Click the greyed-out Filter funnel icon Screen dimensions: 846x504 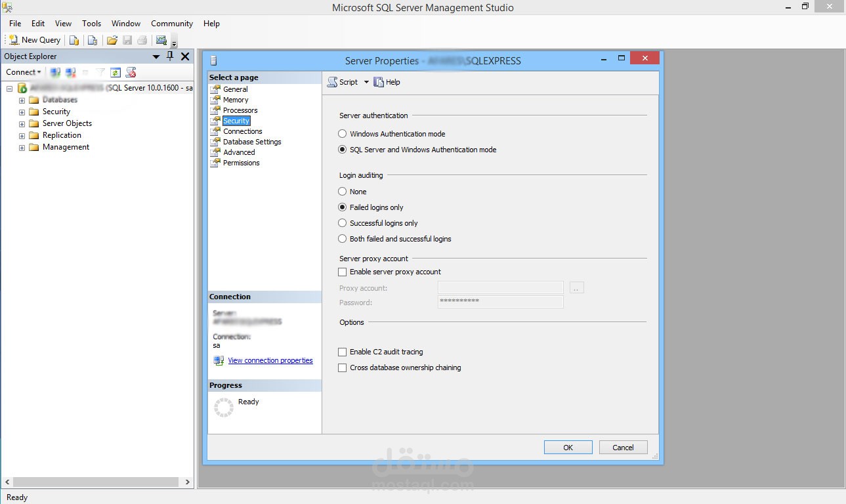point(100,72)
